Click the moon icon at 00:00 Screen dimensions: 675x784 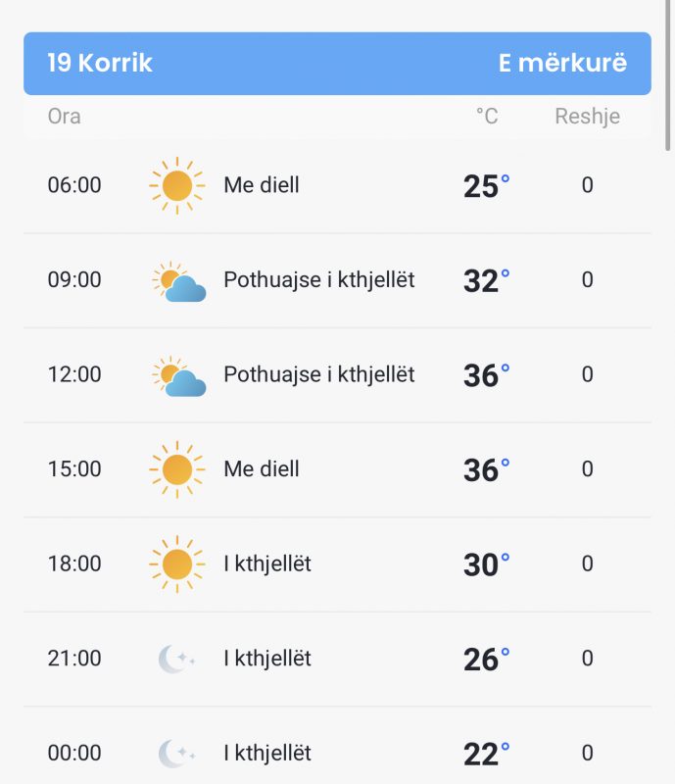coord(176,754)
